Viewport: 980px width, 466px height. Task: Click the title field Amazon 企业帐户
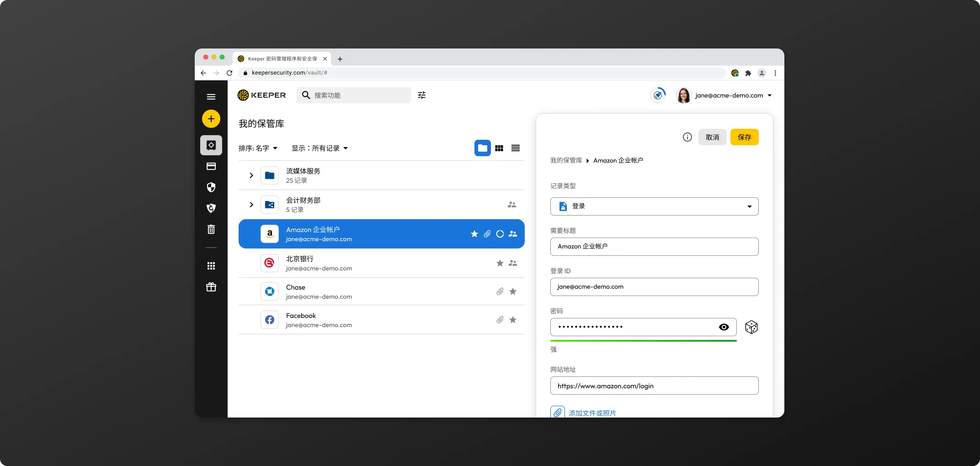tap(654, 247)
